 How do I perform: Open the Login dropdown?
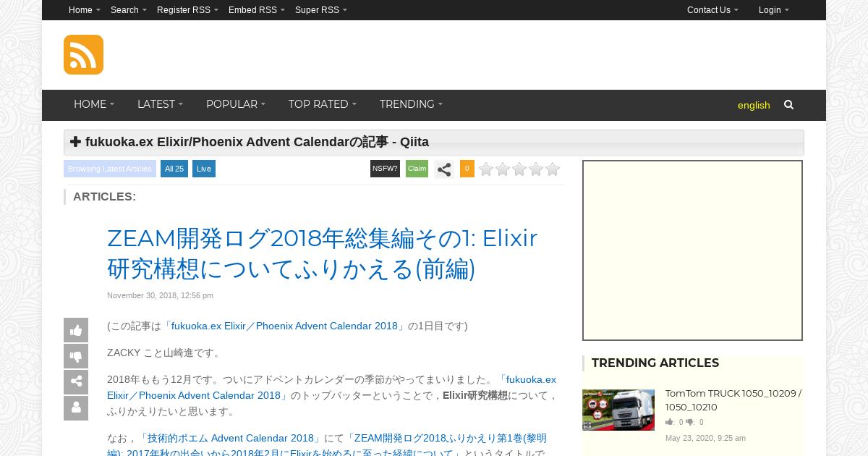(774, 10)
